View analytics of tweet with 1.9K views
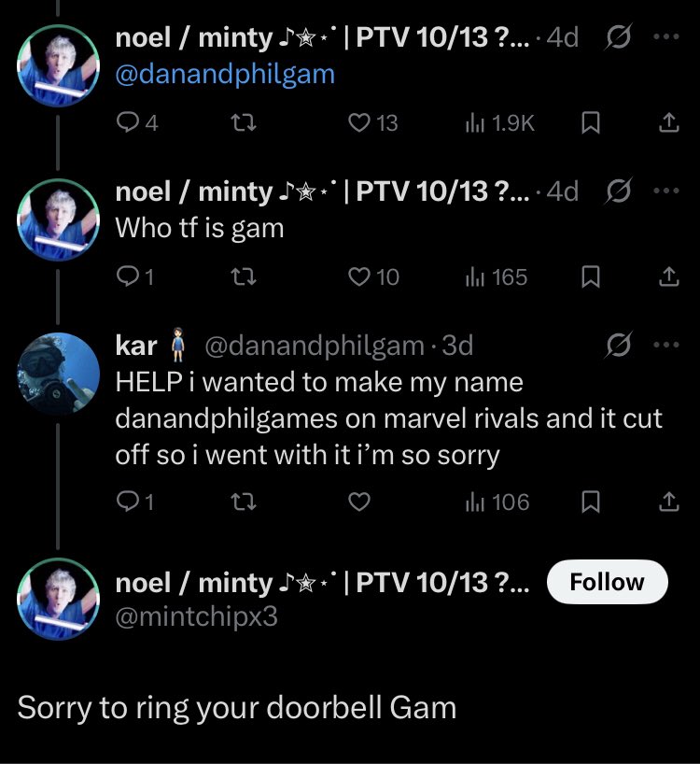 498,123
